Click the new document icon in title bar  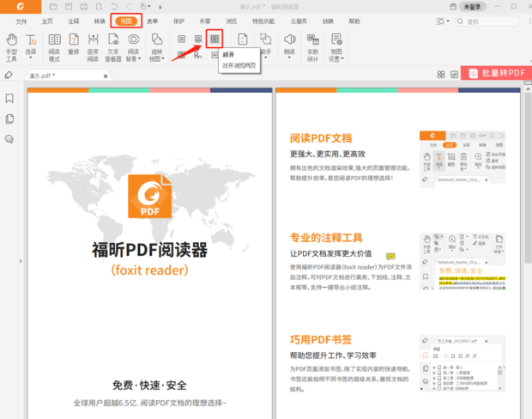point(99,7)
